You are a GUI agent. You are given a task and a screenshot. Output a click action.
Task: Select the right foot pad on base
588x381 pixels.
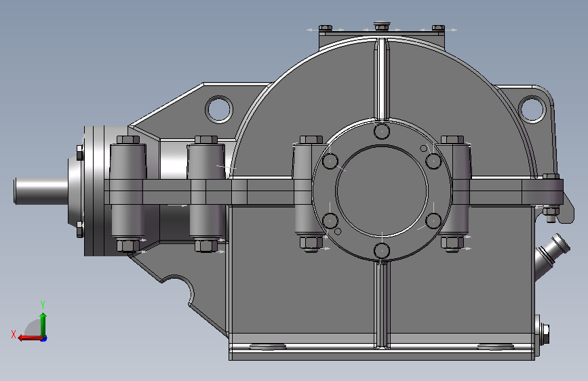(495, 346)
